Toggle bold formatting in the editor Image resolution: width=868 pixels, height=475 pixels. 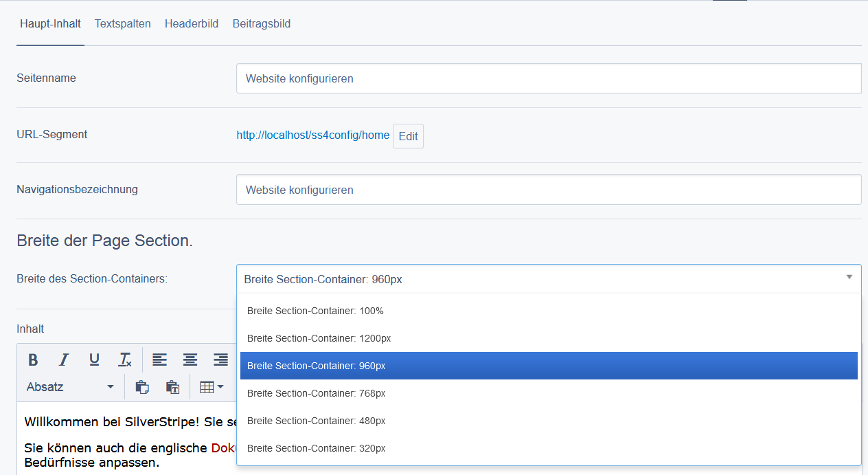click(x=33, y=360)
